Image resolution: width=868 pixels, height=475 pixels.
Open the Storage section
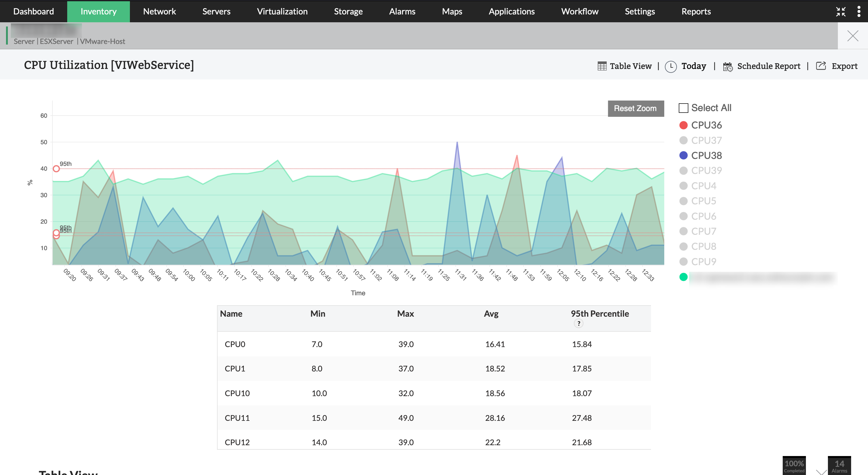(348, 11)
